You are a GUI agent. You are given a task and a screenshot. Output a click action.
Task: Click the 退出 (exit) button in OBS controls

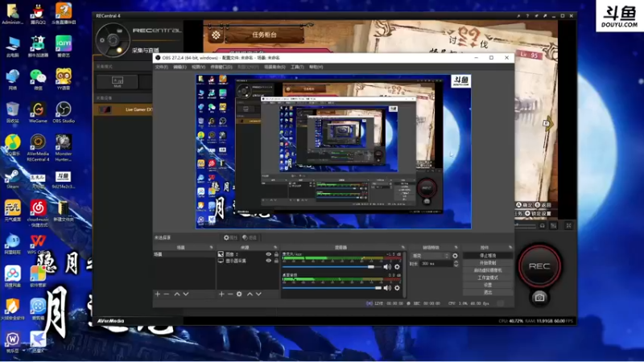tap(488, 292)
